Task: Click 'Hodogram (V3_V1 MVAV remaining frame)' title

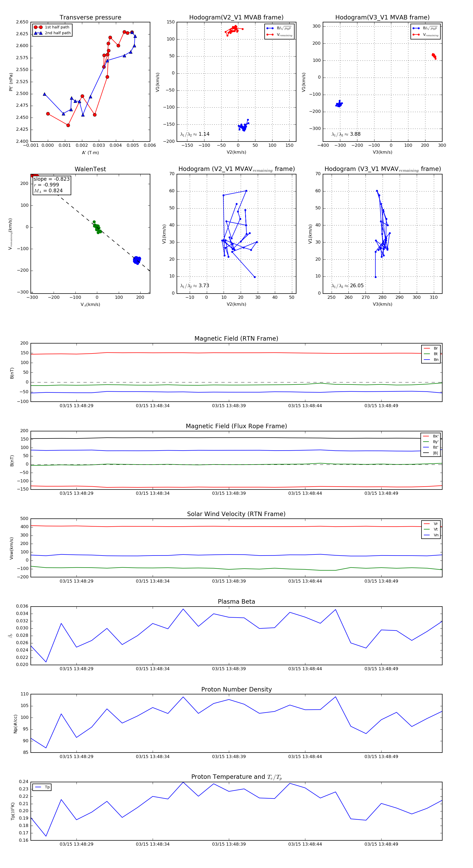Action: [x=382, y=169]
